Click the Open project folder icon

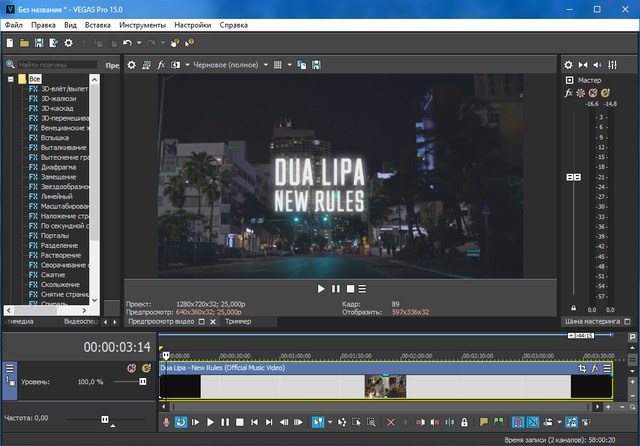24,43
